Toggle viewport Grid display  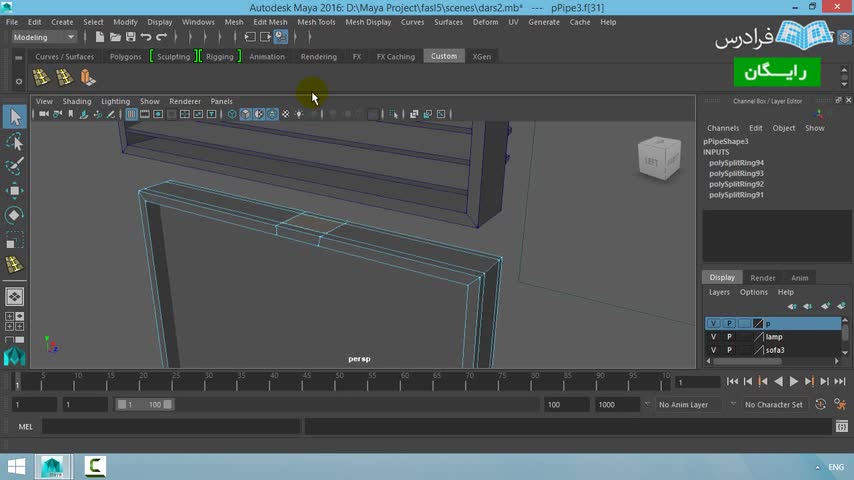[131, 114]
